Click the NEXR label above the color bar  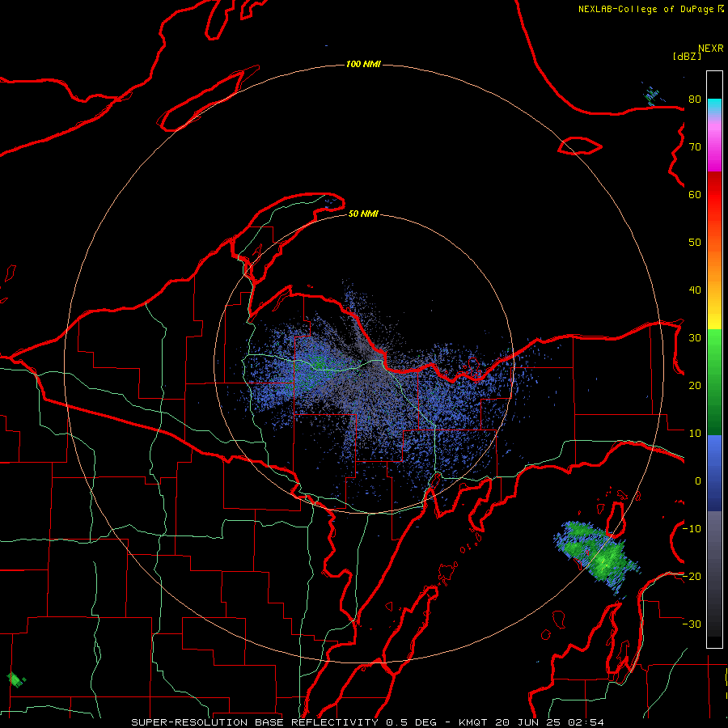click(711, 49)
